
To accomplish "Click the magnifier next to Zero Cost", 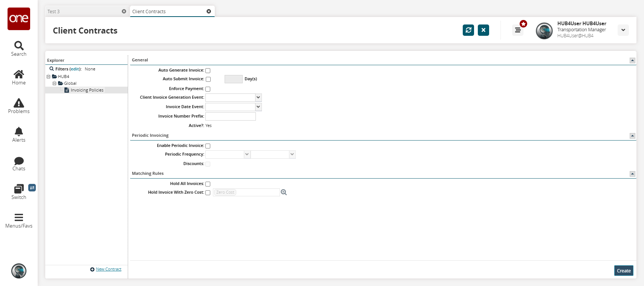I will click(284, 193).
